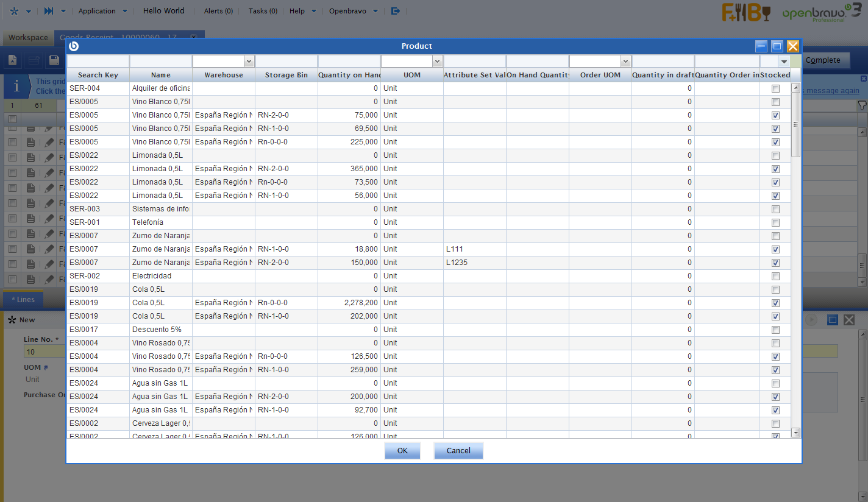Click the create new asterisk icon
868x502 pixels.
[x=15, y=11]
